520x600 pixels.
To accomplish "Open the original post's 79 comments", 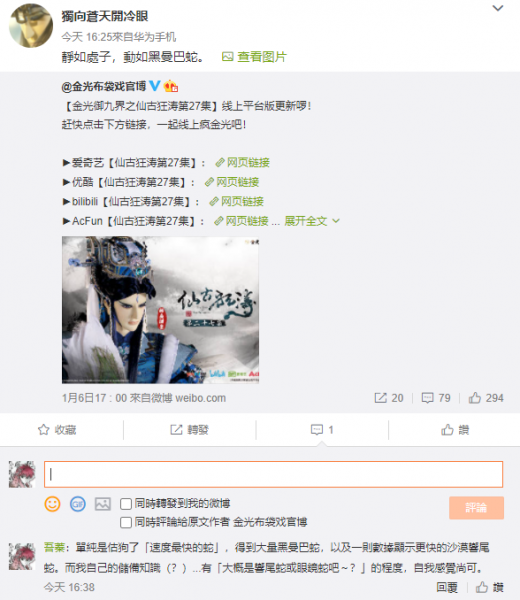I will (x=436, y=398).
